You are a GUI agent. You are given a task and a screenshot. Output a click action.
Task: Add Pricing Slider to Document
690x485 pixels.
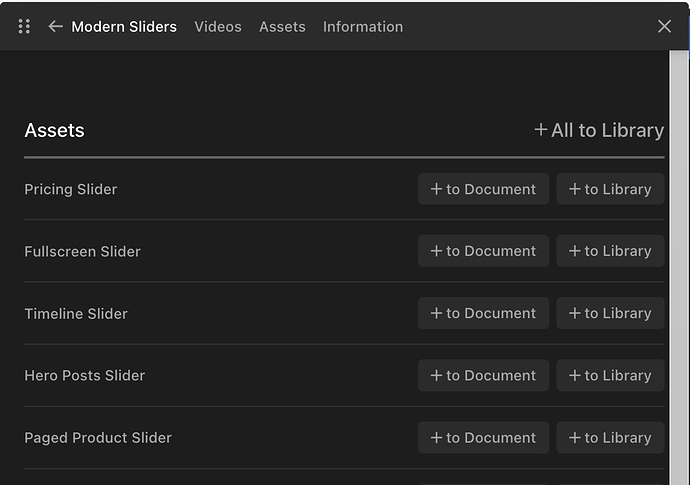(x=483, y=189)
